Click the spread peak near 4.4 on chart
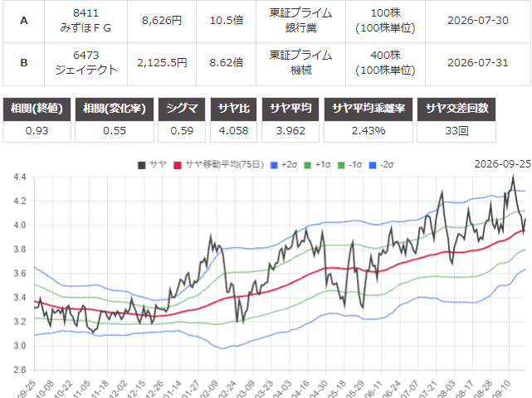Screen dimensions: 532x398 coord(513,177)
